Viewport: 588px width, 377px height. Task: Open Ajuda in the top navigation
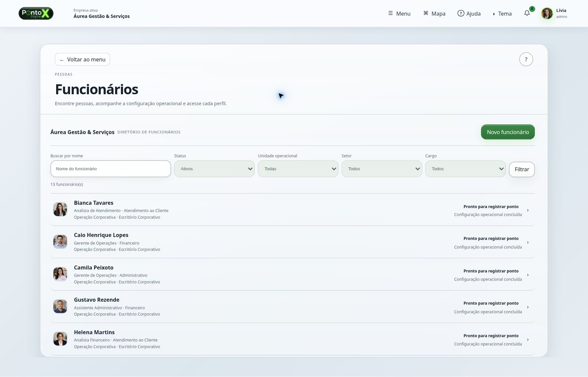click(x=469, y=14)
